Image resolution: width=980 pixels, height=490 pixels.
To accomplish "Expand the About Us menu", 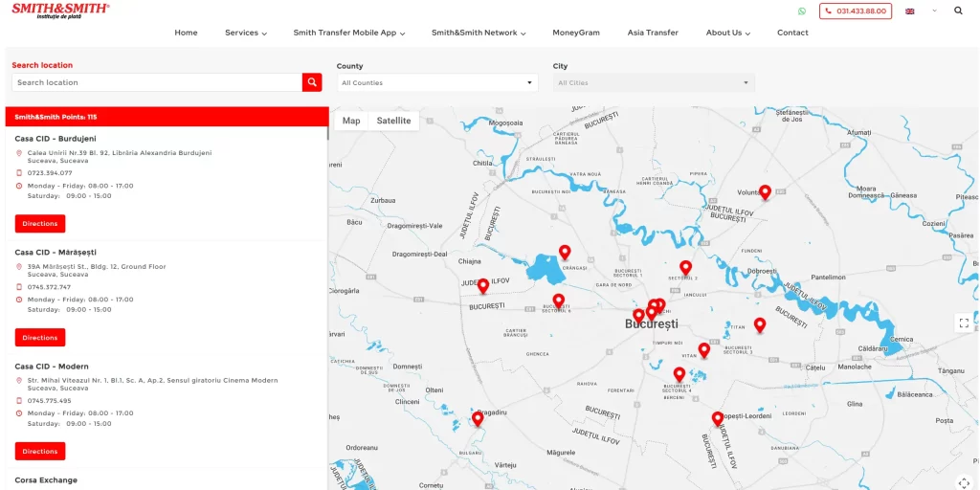I will 728,33.
